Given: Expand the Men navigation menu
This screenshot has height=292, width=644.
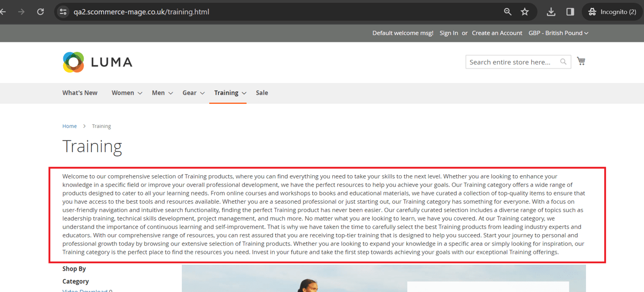Looking at the screenshot, I should coord(162,93).
